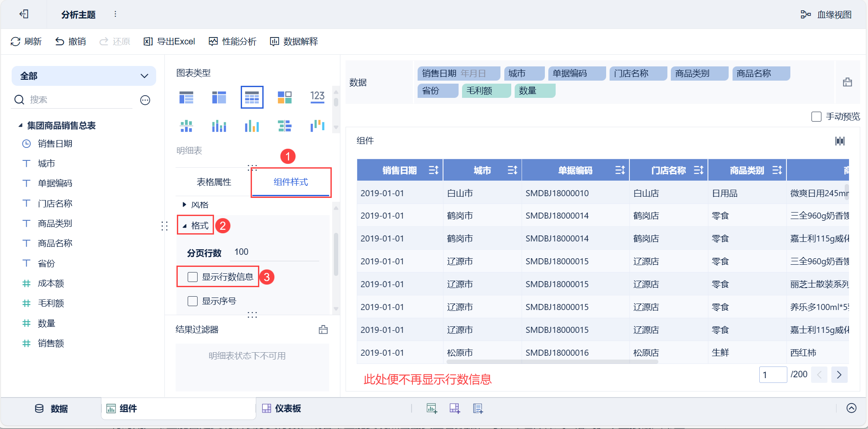The height and width of the screenshot is (429, 868).
Task: Click sort icon on 城市 column header
Action: point(513,170)
